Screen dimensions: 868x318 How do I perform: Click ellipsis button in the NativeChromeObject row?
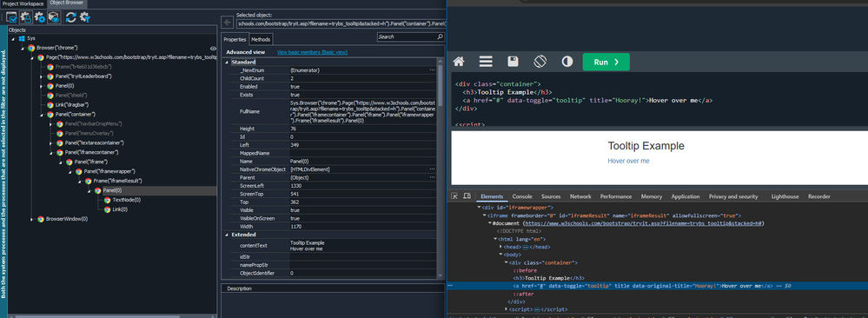[433, 169]
